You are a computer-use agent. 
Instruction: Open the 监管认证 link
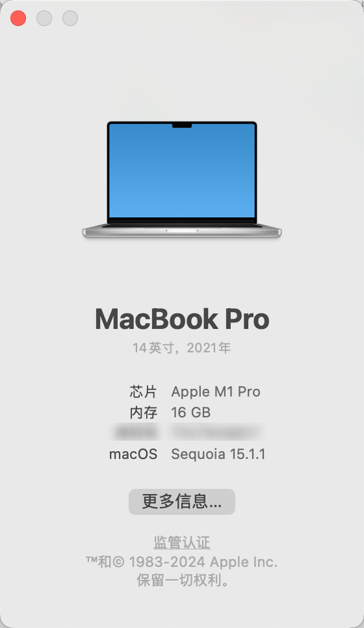[182, 542]
